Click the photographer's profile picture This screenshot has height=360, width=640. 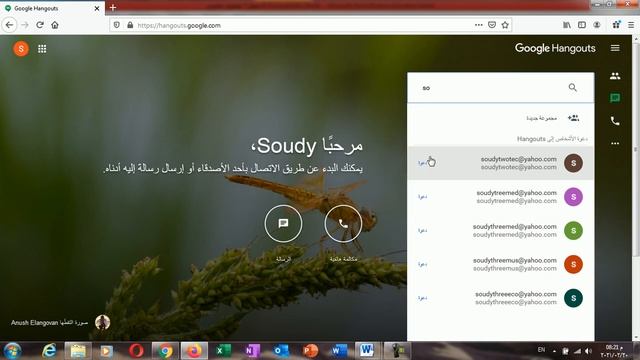click(102, 322)
